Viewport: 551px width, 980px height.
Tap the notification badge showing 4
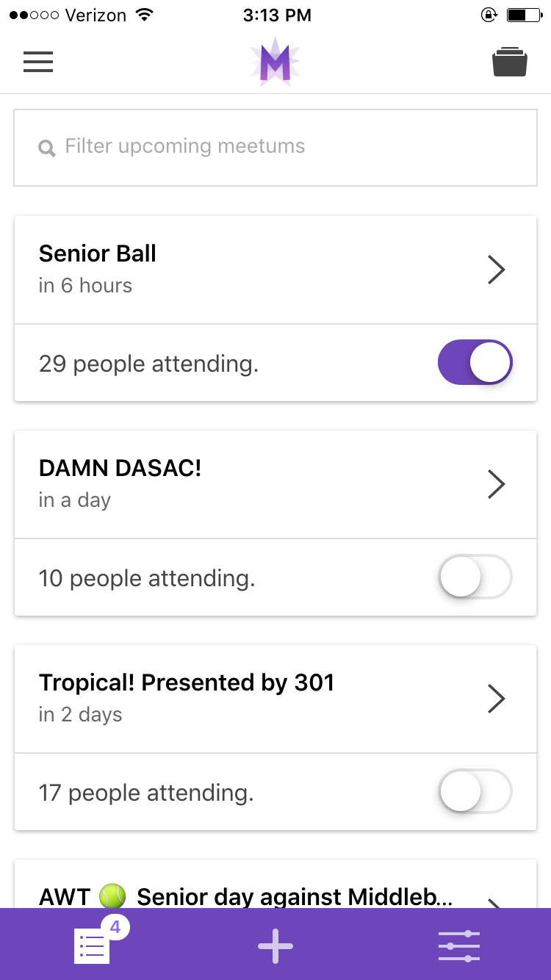click(x=115, y=928)
